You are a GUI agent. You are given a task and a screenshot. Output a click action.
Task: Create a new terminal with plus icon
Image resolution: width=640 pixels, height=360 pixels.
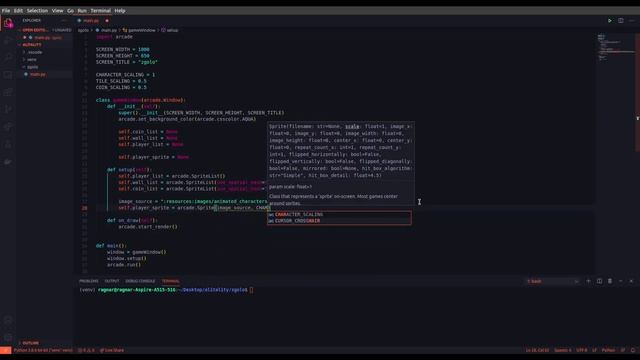point(588,281)
